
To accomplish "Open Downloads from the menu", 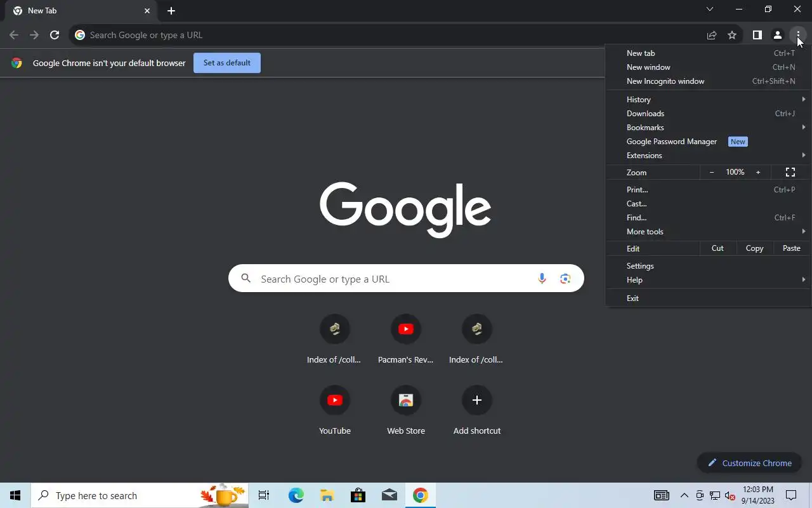I will tap(708, 114).
